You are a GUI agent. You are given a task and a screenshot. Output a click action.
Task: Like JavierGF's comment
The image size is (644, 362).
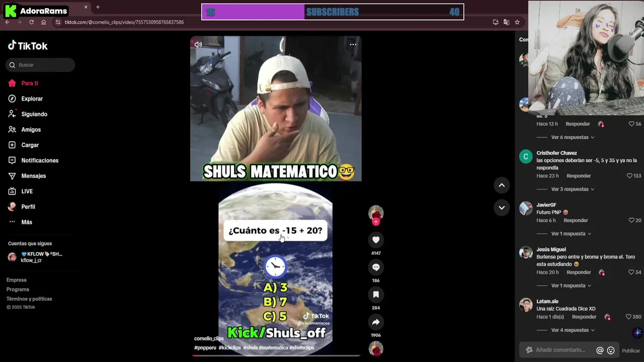(x=631, y=220)
